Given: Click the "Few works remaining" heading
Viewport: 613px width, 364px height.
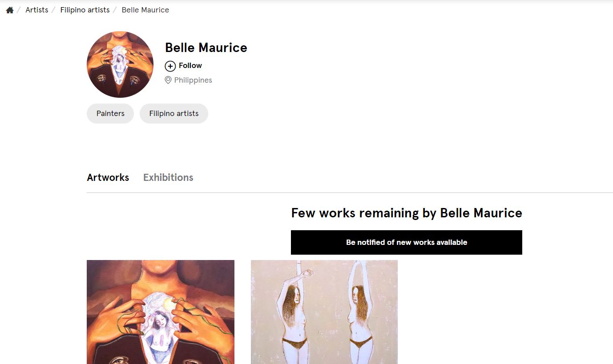Looking at the screenshot, I should pos(406,213).
